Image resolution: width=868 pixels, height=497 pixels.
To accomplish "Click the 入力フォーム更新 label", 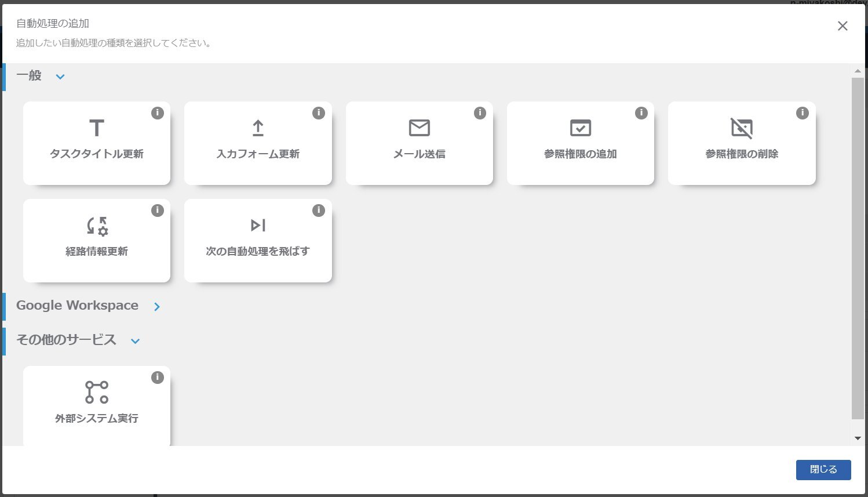I will click(x=258, y=154).
